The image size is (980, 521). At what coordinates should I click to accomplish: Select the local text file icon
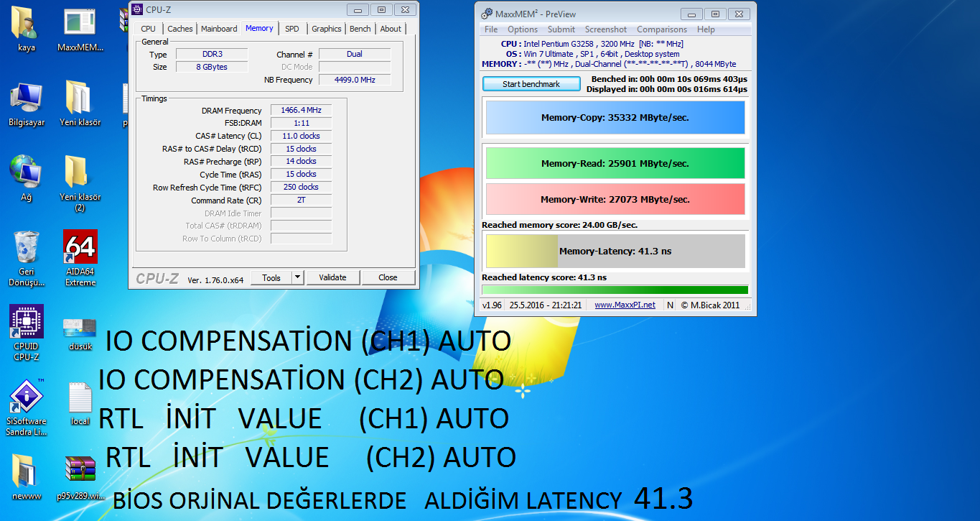coord(80,397)
